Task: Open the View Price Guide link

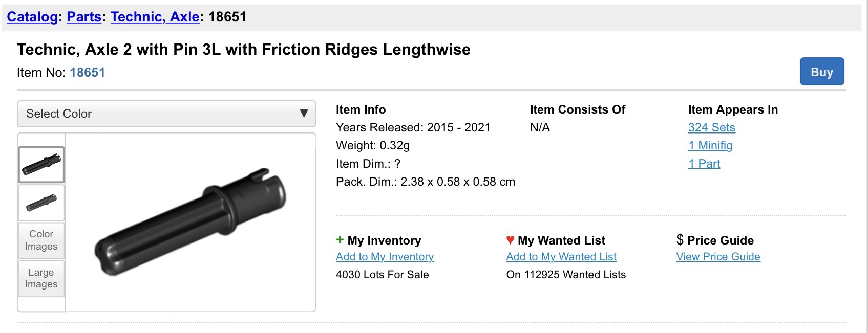Action: 718,257
